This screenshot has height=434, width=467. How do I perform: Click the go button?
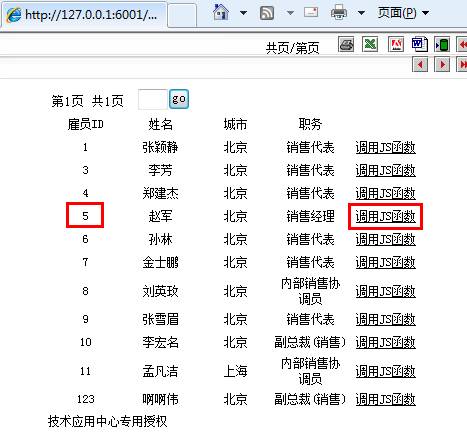pos(179,99)
